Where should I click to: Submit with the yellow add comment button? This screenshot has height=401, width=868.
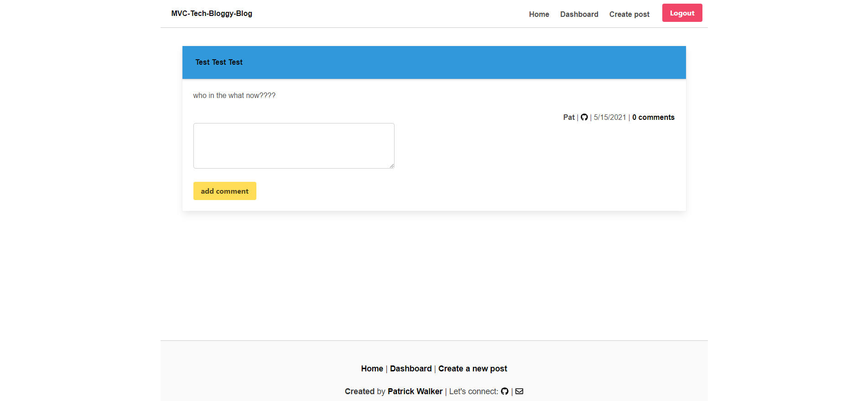(x=224, y=191)
